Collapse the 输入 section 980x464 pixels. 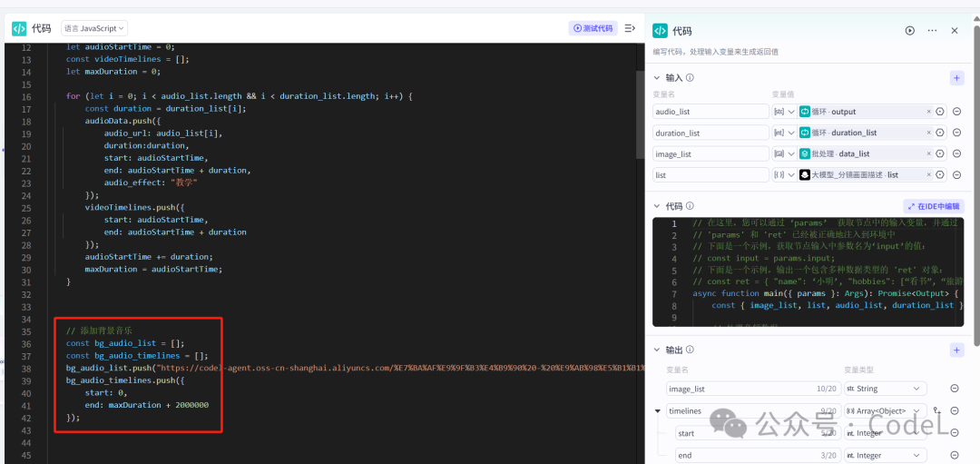[656, 78]
